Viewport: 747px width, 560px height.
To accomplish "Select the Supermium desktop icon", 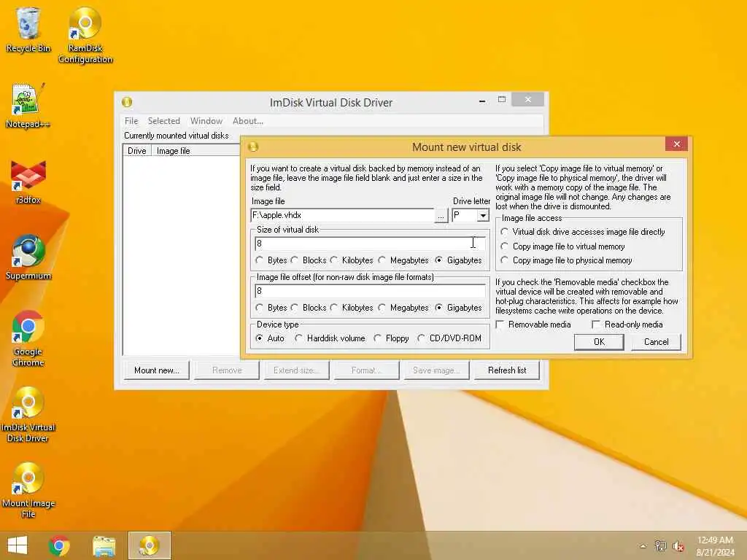I will (x=28, y=257).
